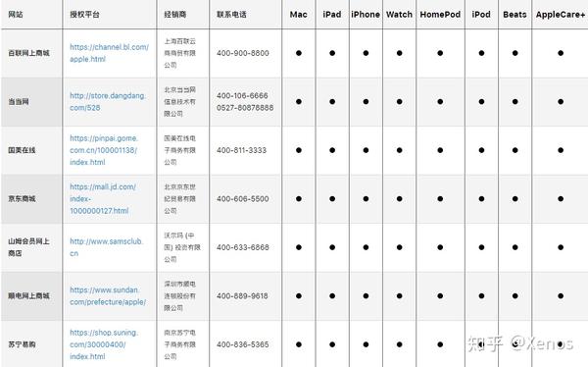Click the Watch column header
The width and height of the screenshot is (588, 367).
pyautogui.click(x=400, y=15)
